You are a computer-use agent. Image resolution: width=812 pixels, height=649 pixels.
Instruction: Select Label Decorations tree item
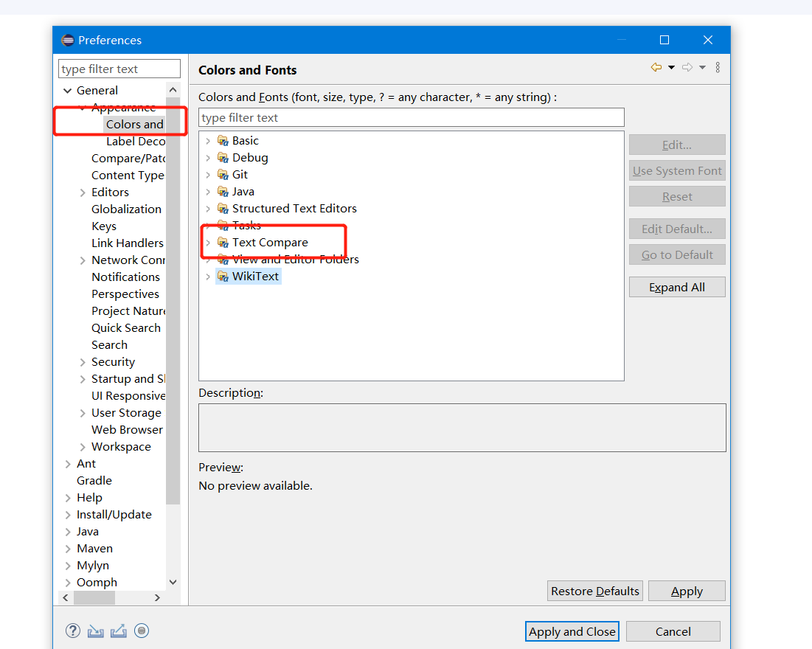[136, 142]
